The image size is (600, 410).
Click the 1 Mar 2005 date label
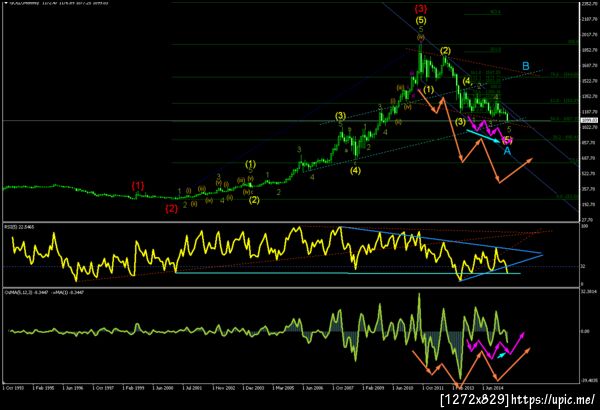[x=283, y=388]
